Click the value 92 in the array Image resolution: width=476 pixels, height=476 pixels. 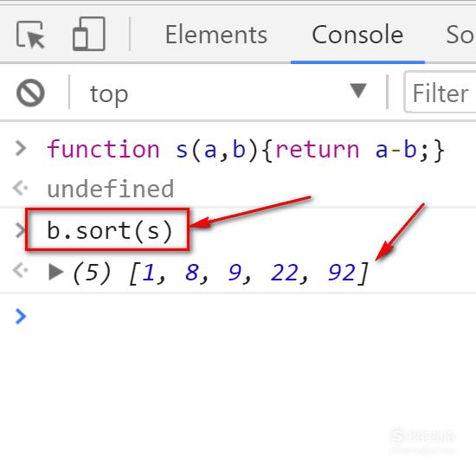tap(342, 272)
